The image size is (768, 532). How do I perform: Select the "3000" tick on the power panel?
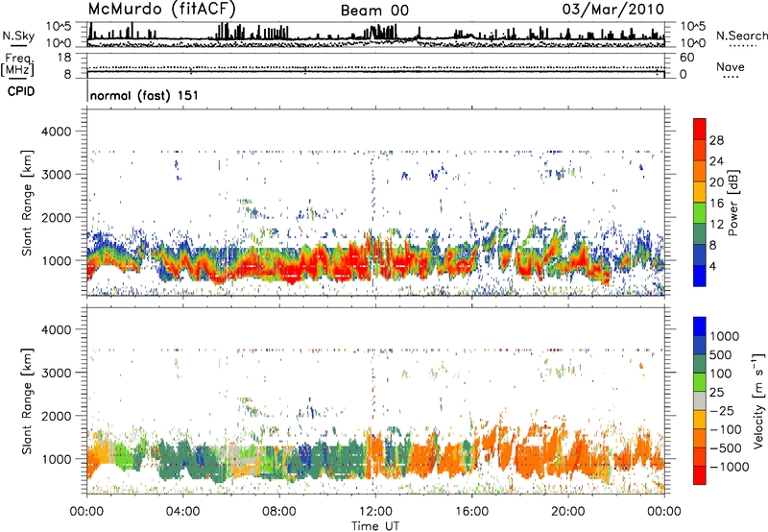(x=59, y=175)
